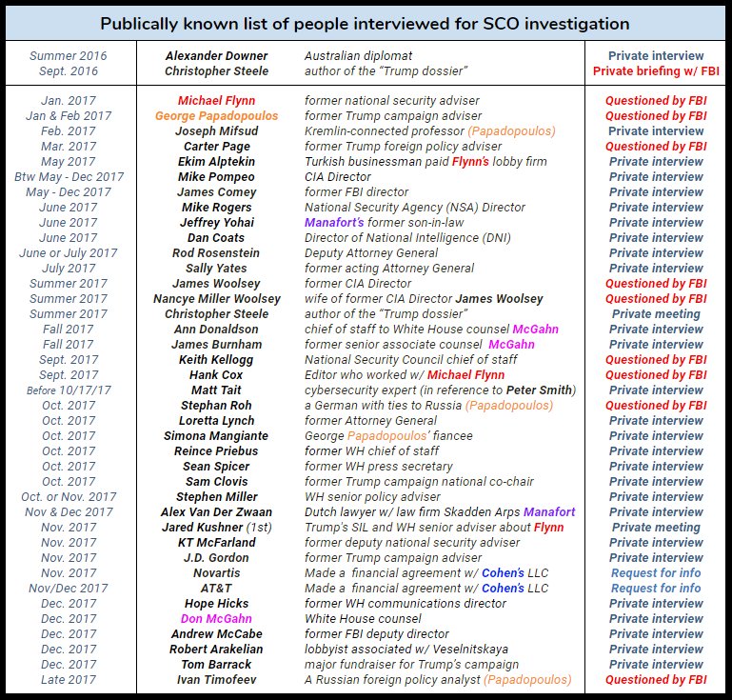This screenshot has width=732, height=700.
Task: Select 'Private briefing w/ FBI'
Action: coord(656,71)
